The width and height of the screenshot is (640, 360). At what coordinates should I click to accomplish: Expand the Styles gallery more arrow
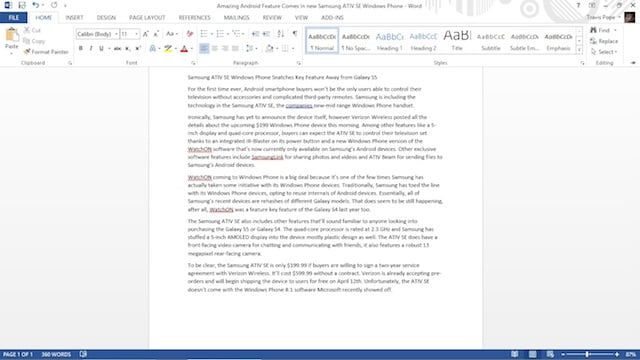579,50
